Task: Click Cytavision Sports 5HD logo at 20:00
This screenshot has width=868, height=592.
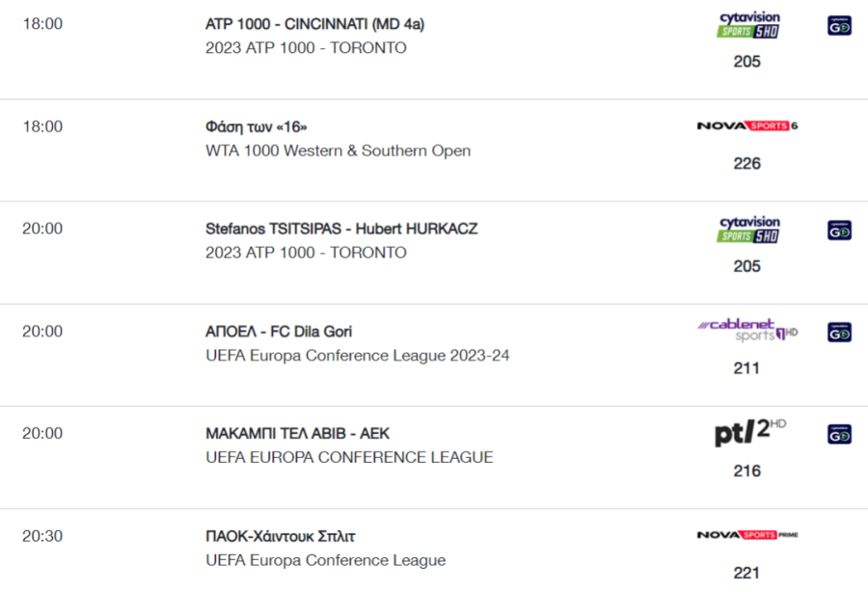Action: tap(748, 229)
